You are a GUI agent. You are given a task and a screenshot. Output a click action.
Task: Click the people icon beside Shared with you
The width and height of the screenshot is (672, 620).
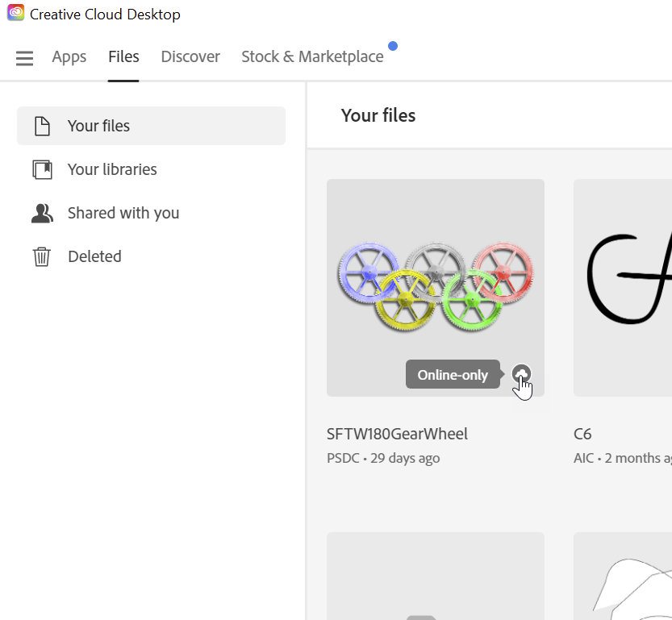[41, 212]
